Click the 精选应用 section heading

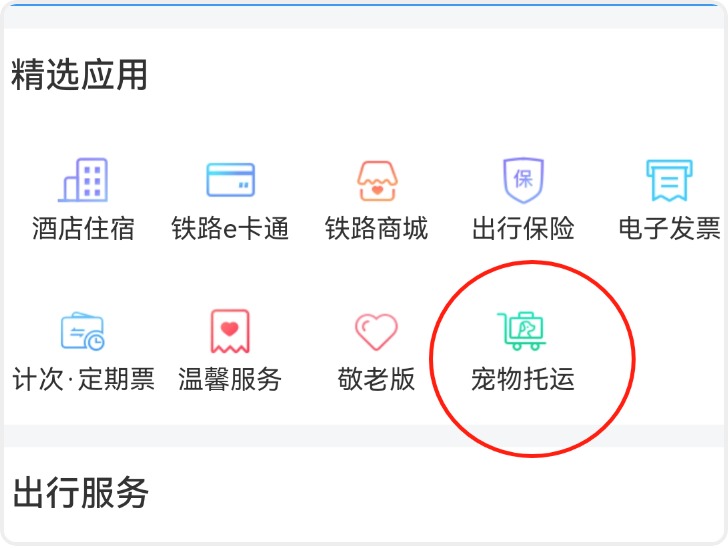(x=79, y=74)
